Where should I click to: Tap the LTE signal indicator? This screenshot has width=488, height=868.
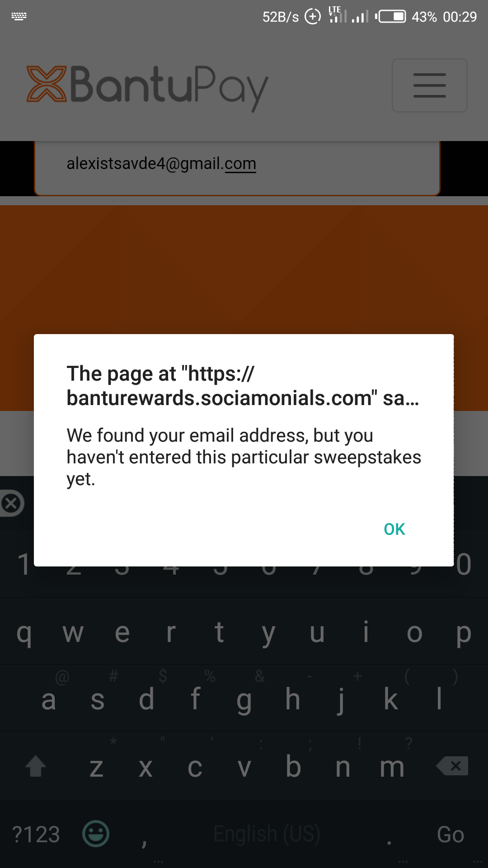(x=338, y=15)
